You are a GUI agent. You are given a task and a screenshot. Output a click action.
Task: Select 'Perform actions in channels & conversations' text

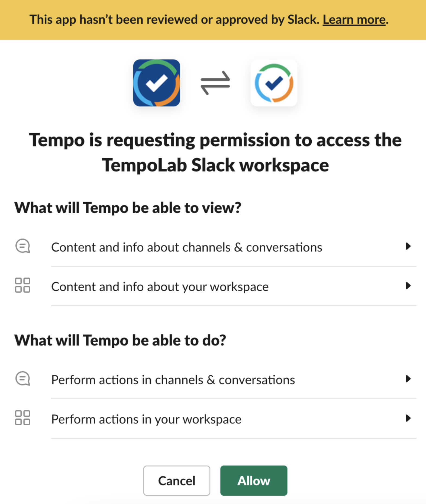coord(173,380)
